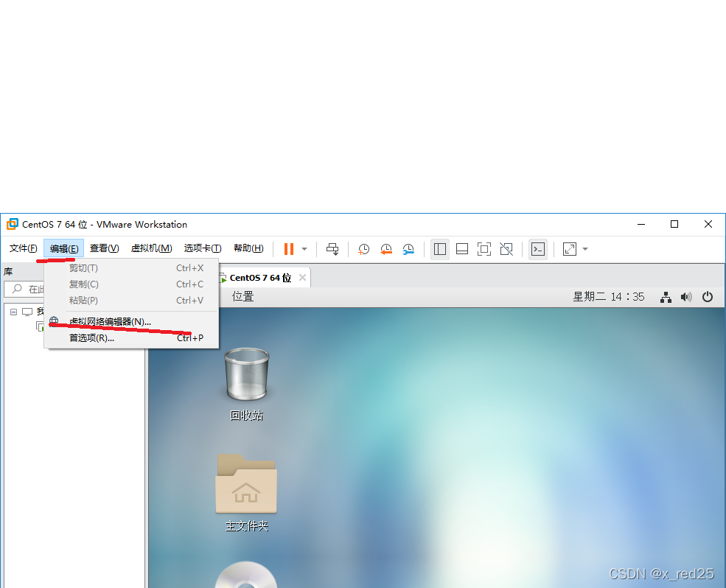Toggle Unity mode icon
726x588 pixels.
point(506,249)
